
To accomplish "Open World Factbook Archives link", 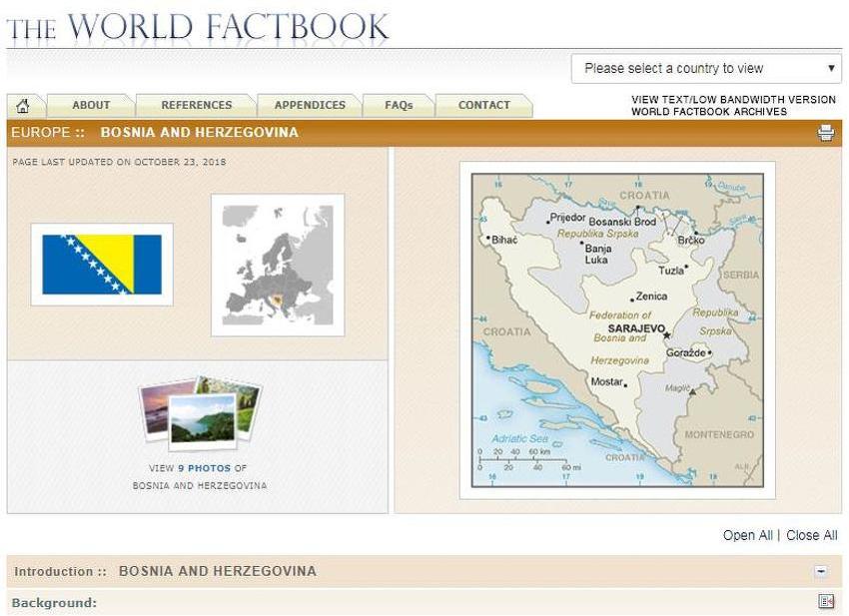I will pyautogui.click(x=708, y=112).
